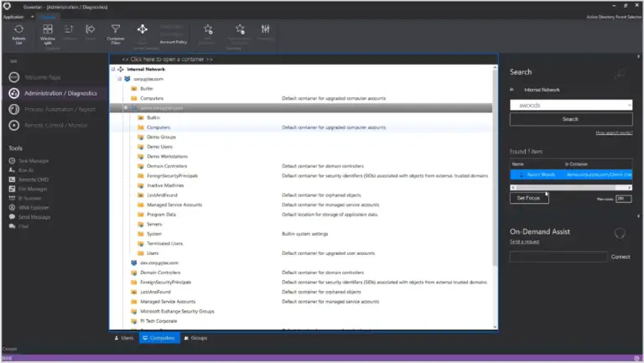Switch to the Users tab
This screenshot has height=363, width=644.
coord(123,338)
